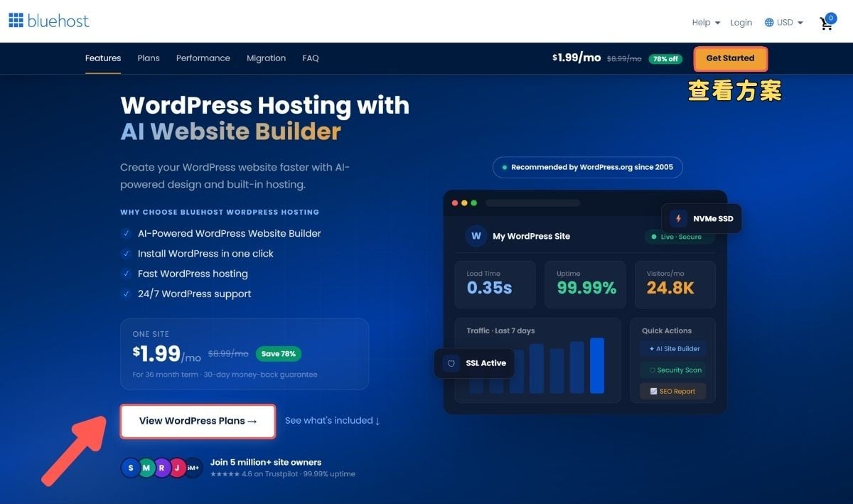Click the NVMe SSD label
This screenshot has width=853, height=504.
click(x=713, y=219)
